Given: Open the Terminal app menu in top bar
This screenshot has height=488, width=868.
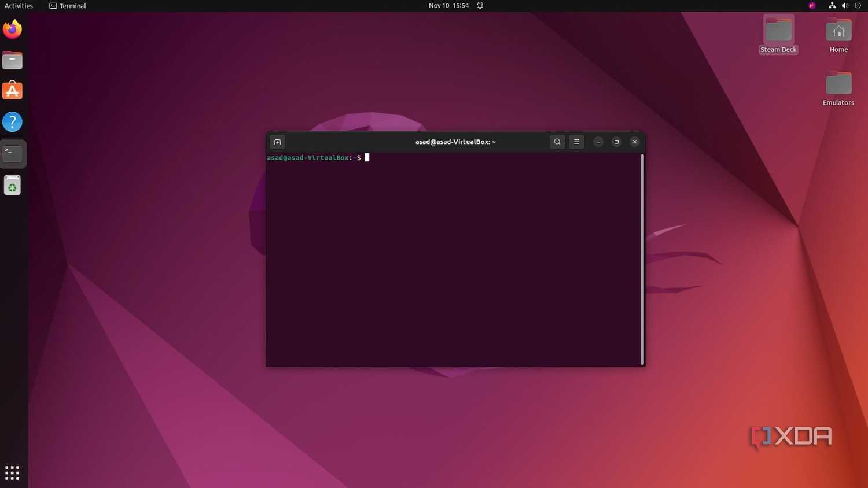Looking at the screenshot, I should pyautogui.click(x=68, y=6).
